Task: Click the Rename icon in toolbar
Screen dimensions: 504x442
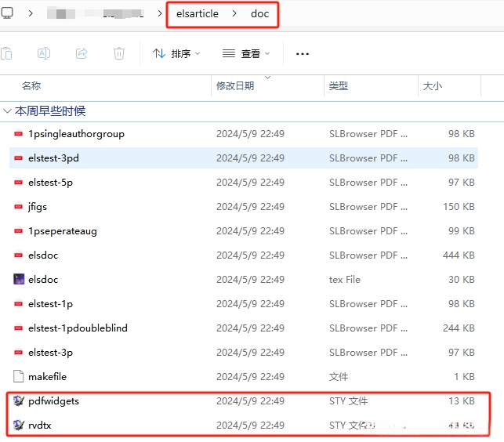Action: tap(44, 53)
